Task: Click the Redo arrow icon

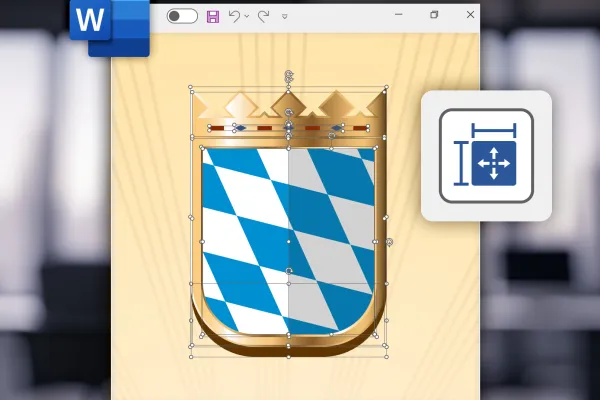Action: (263, 16)
